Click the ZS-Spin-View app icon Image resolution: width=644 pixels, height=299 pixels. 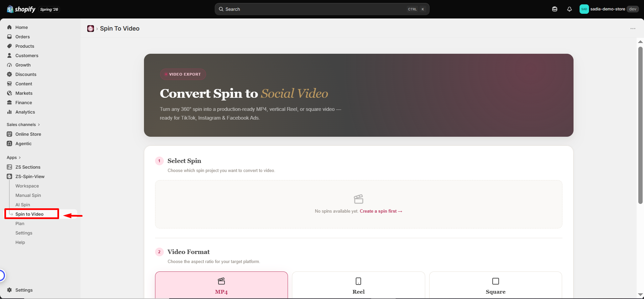pyautogui.click(x=9, y=176)
